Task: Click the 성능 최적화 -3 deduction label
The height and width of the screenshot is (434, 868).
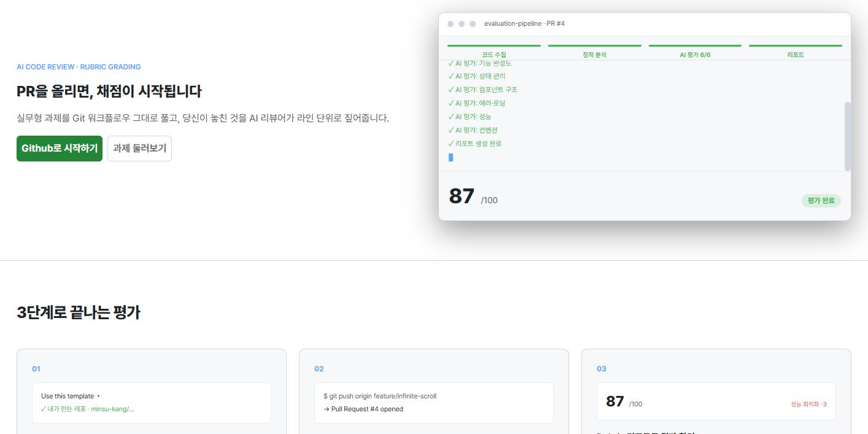Action: click(x=808, y=404)
